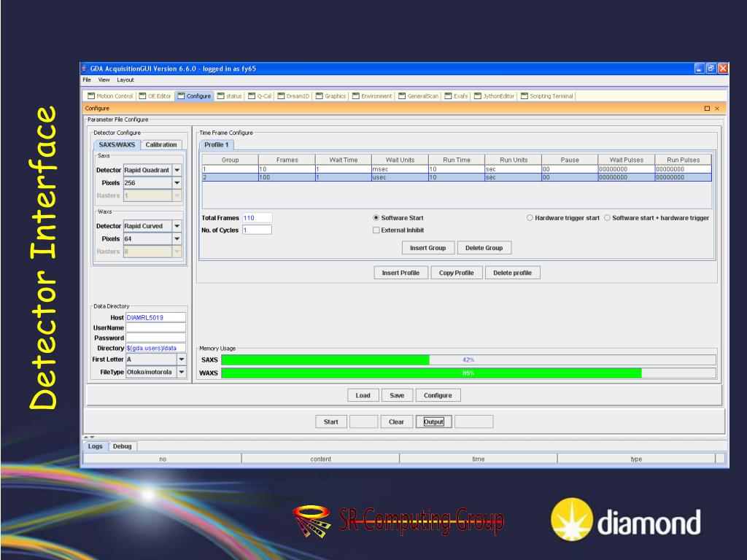Click the WAXS memory usage bar
The image size is (747, 560).
(x=468, y=373)
